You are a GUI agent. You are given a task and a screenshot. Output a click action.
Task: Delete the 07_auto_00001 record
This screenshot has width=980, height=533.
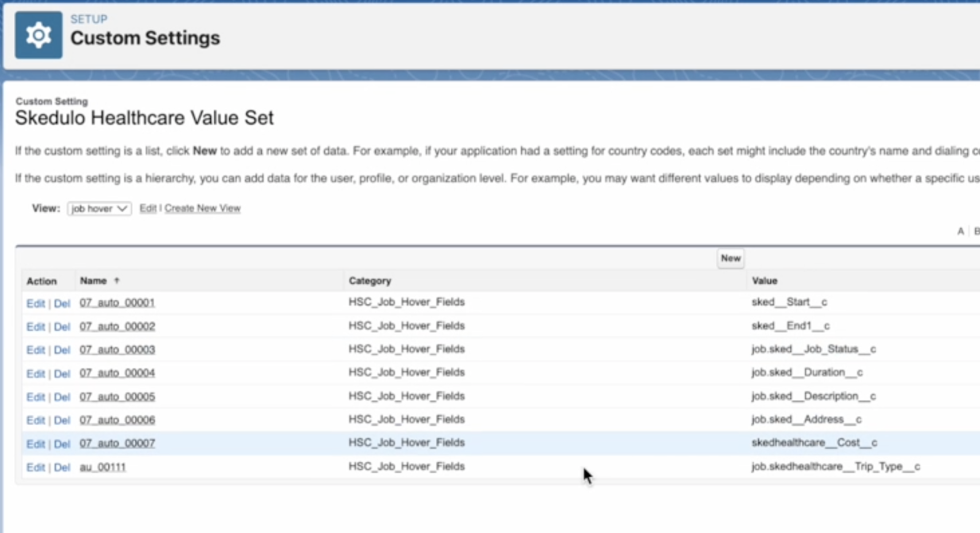tap(62, 303)
